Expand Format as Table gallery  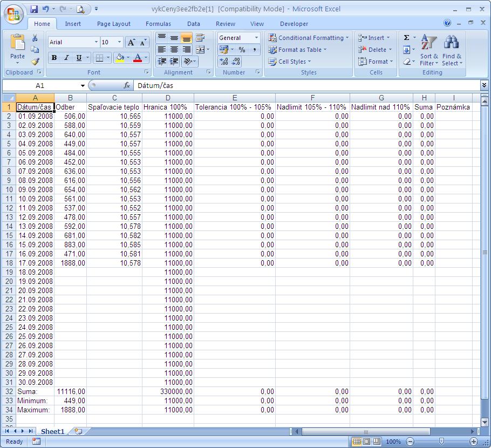click(x=297, y=50)
